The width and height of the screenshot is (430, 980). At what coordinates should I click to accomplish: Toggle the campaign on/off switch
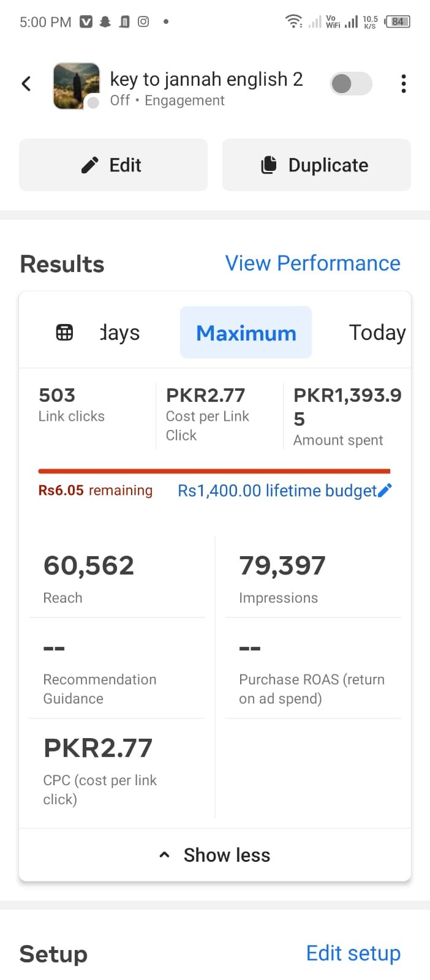[x=351, y=84]
